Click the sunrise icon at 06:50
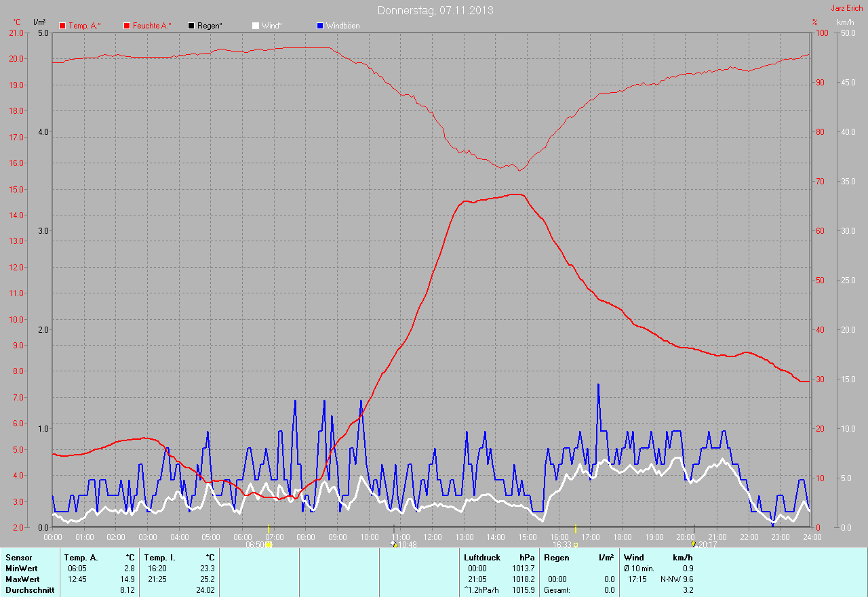868x597 pixels. (269, 544)
